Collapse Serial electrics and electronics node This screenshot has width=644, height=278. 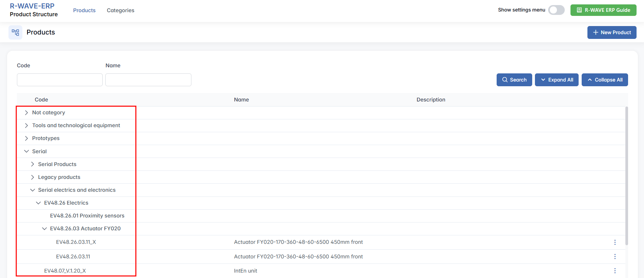pyautogui.click(x=33, y=190)
